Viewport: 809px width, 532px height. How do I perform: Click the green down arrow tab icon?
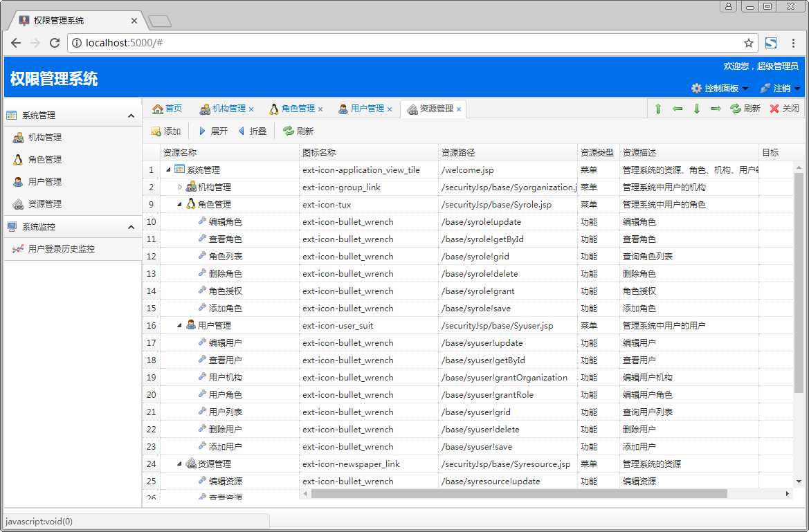coord(696,109)
